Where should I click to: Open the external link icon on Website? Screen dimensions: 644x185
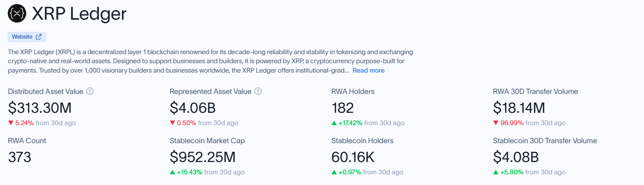pyautogui.click(x=39, y=37)
